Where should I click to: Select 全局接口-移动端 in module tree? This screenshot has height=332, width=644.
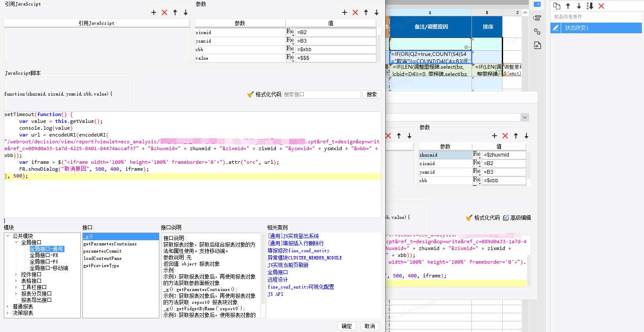coord(49,268)
